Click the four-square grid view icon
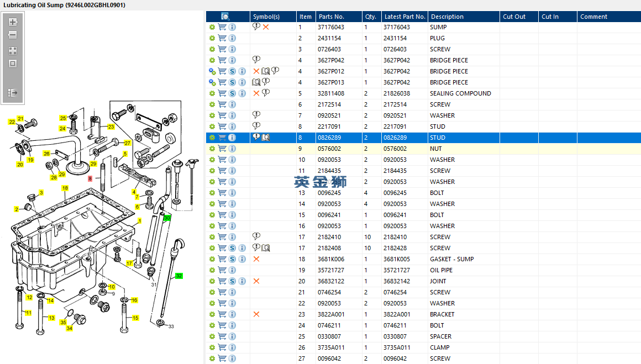The width and height of the screenshot is (641, 364). pos(13,50)
